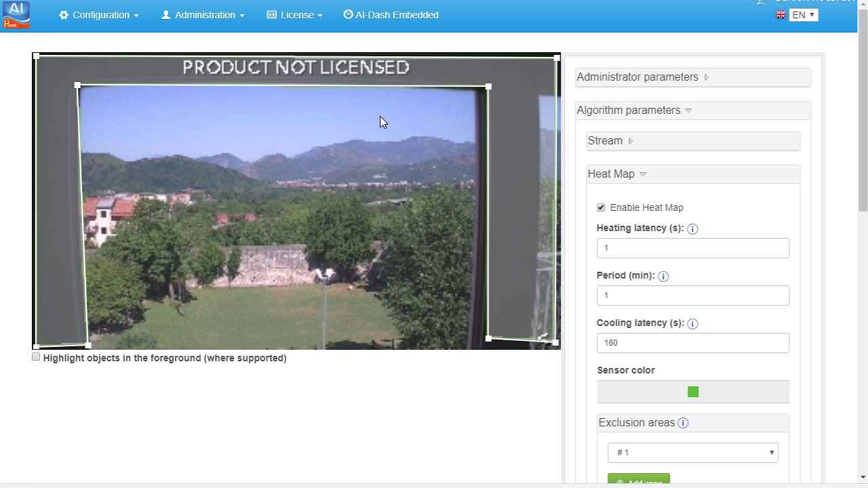The height and width of the screenshot is (488, 868).
Task: Click the "Sensor color" label text
Action: coord(626,370)
